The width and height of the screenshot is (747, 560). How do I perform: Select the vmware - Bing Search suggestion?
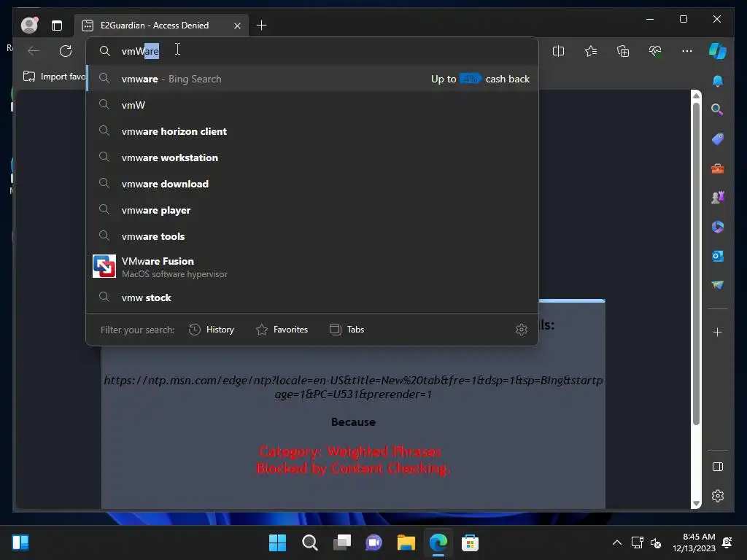312,79
